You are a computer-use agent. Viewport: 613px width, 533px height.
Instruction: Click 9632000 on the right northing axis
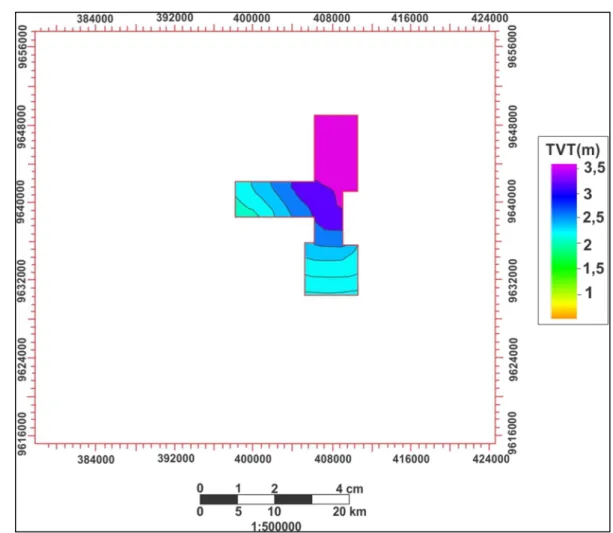coord(513,280)
